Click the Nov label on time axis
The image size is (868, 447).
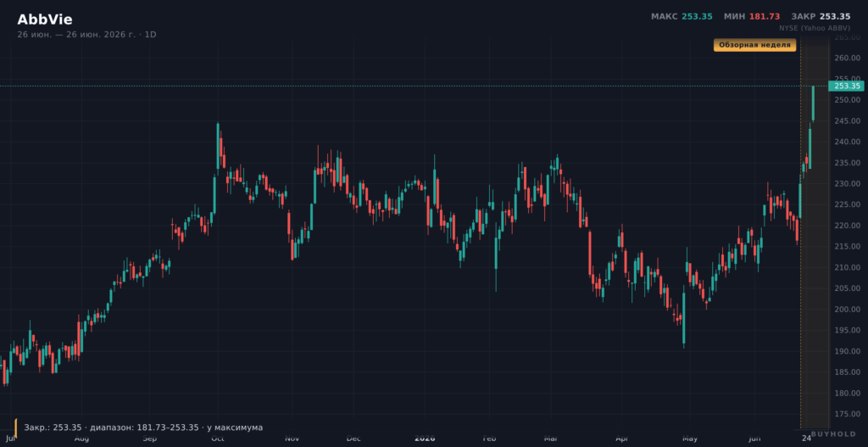tap(292, 439)
